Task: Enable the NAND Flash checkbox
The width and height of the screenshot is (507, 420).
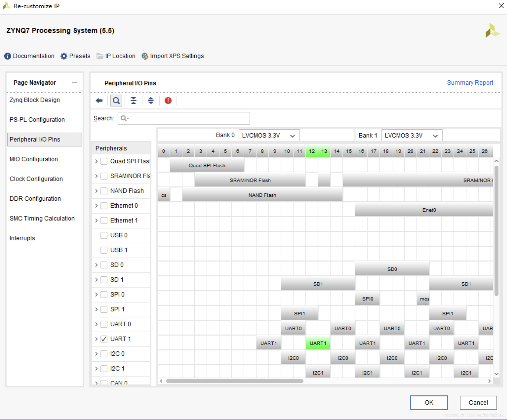Action: click(x=104, y=191)
